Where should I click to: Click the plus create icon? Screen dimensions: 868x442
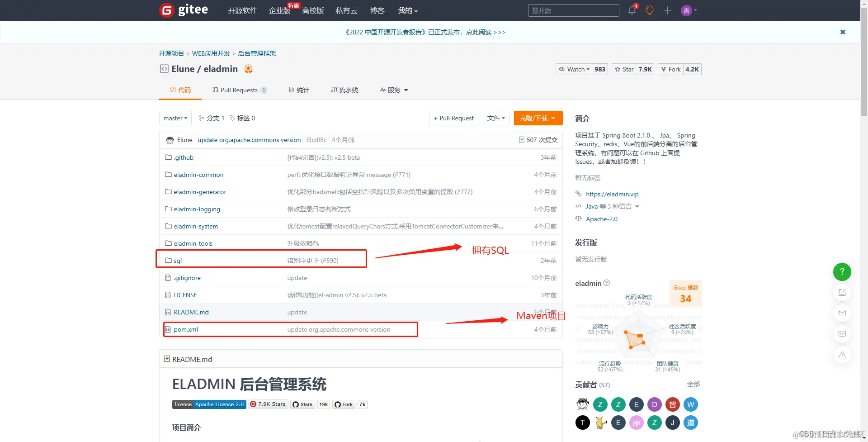[x=667, y=10]
